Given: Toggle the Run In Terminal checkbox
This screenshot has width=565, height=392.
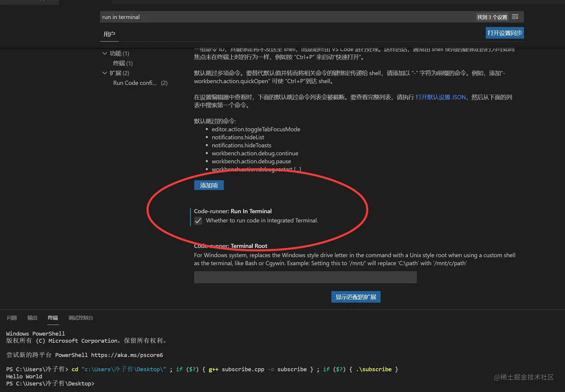Looking at the screenshot, I should (198, 221).
